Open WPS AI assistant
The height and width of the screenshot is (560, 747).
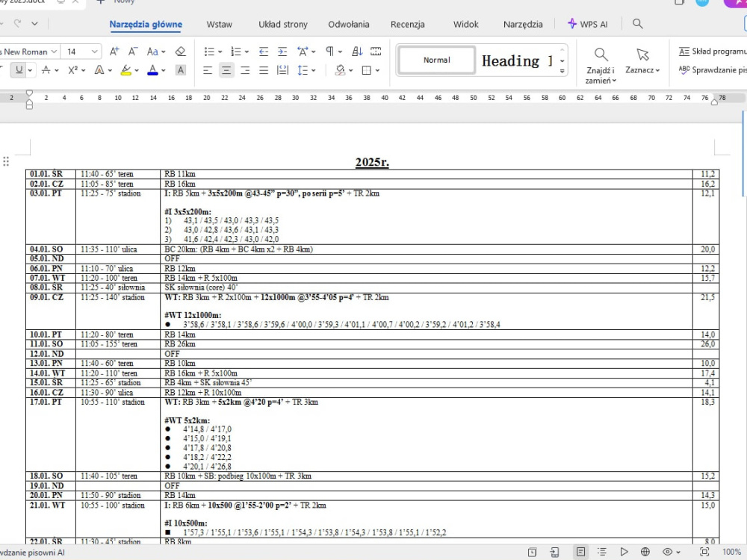click(x=588, y=24)
